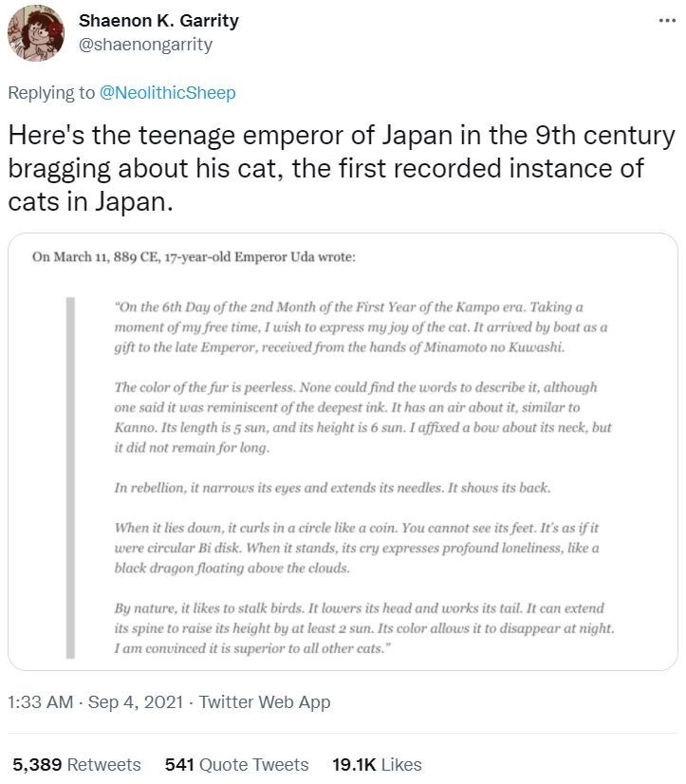Click the tweet text about the teenage emperor

(342, 169)
